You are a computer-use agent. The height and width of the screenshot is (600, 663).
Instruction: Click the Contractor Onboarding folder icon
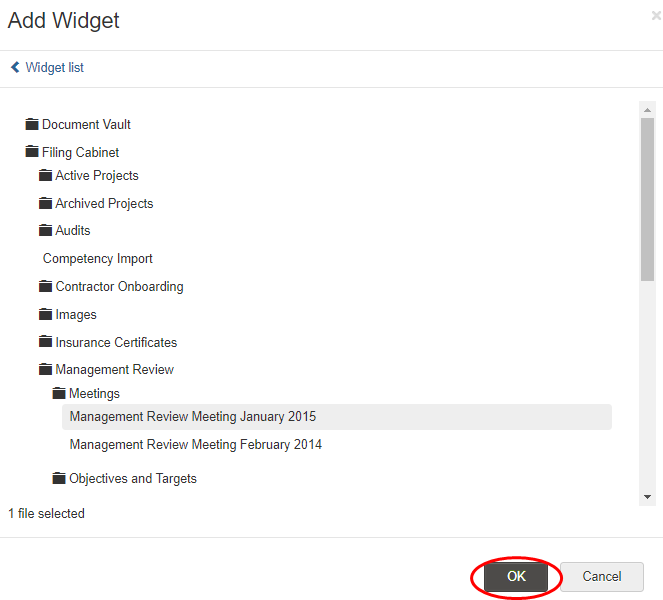(45, 287)
